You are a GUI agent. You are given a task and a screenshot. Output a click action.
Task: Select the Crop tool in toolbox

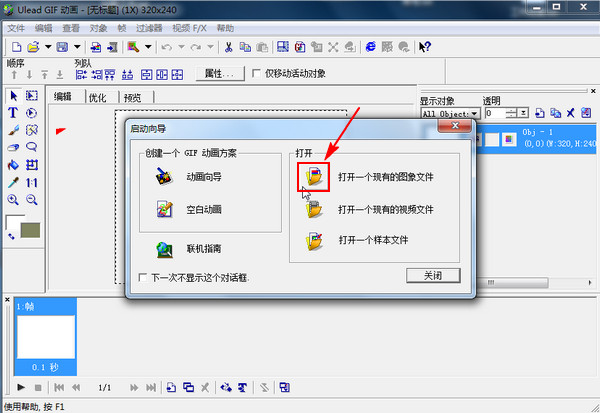point(32,165)
